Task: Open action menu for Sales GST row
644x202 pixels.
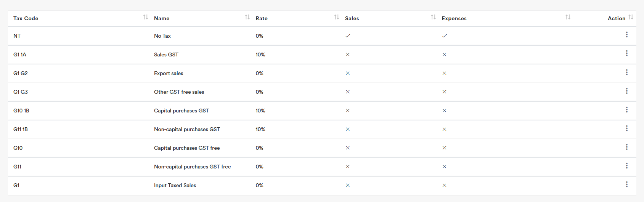Action: point(626,53)
